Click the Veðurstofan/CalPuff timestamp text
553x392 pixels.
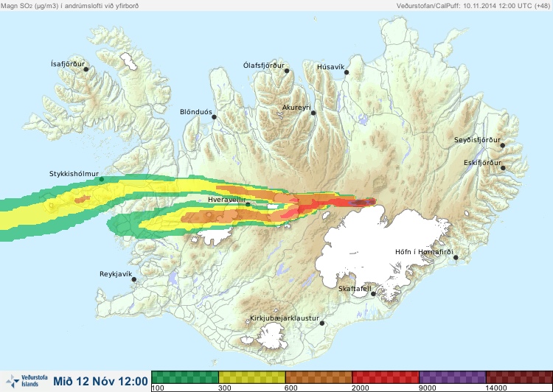[473, 6]
